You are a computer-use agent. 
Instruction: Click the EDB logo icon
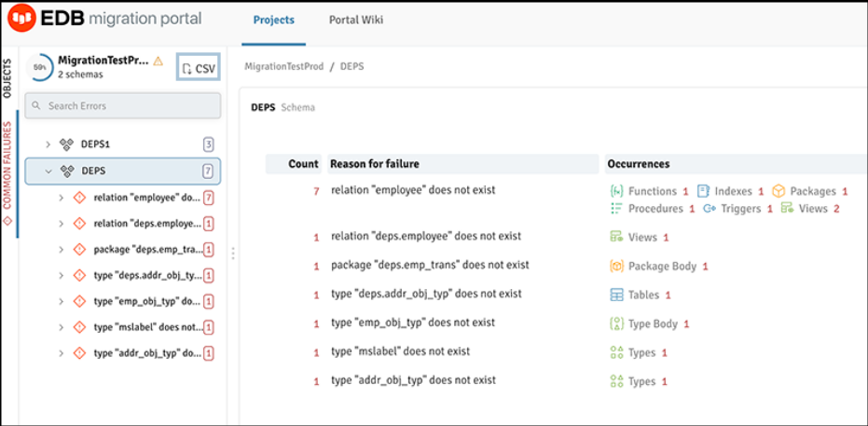pos(21,19)
